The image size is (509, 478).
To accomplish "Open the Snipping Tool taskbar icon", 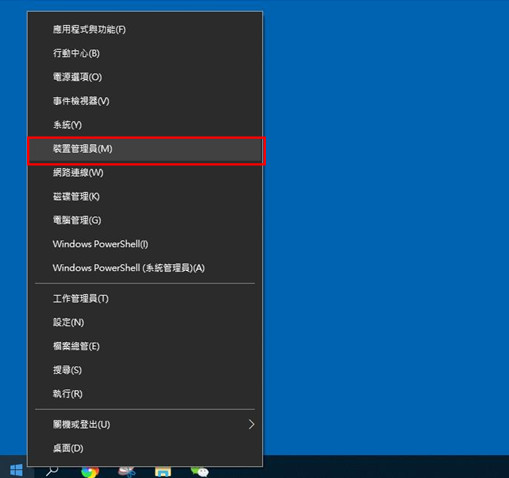I will tap(126, 472).
